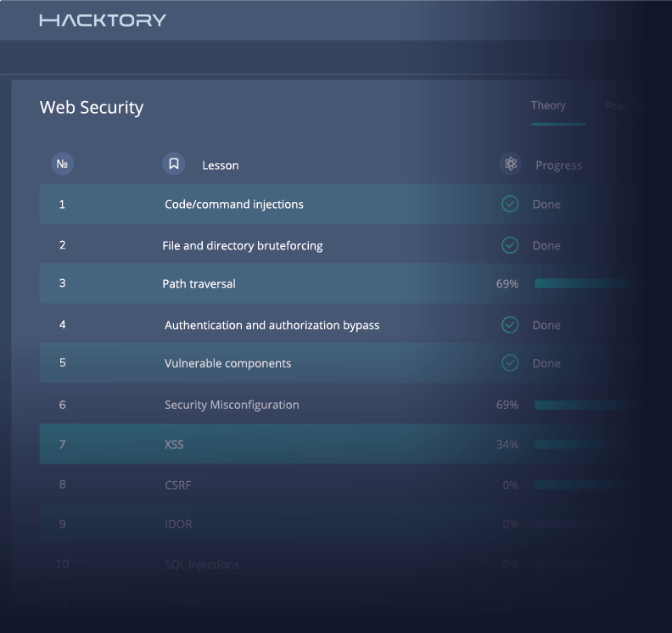The width and height of the screenshot is (672, 633).
Task: Click row number 8
Action: pyautogui.click(x=62, y=485)
